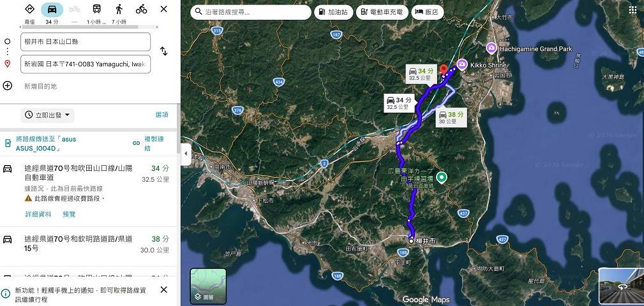Open 詳細資料 for the fastest route
644x306 pixels.
pos(38,214)
